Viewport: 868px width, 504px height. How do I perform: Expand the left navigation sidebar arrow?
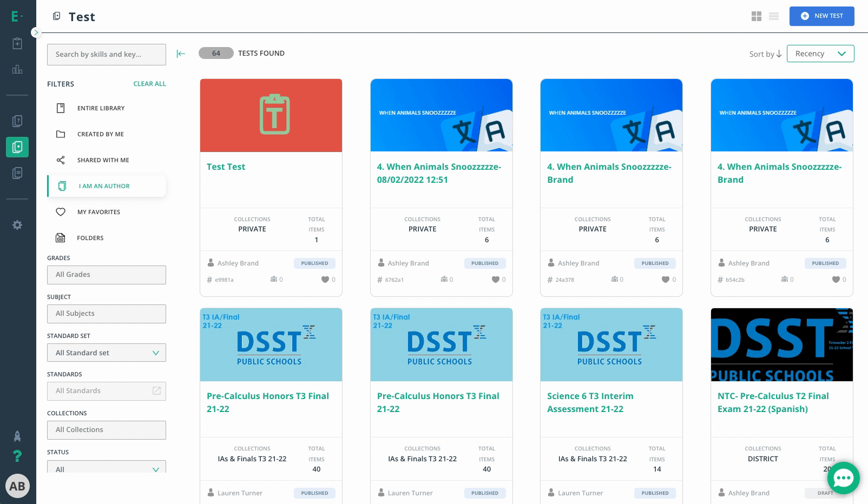36,32
